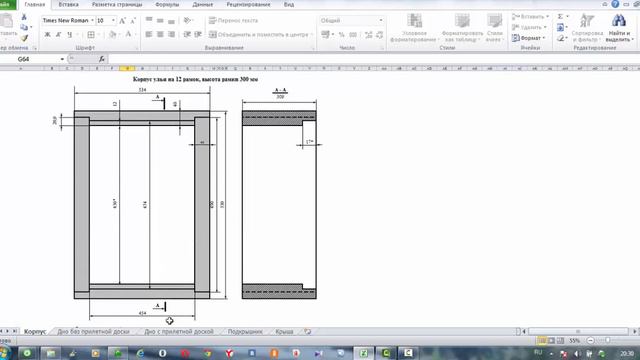
Task: Open Cell Styles gallery
Action: coord(494,27)
